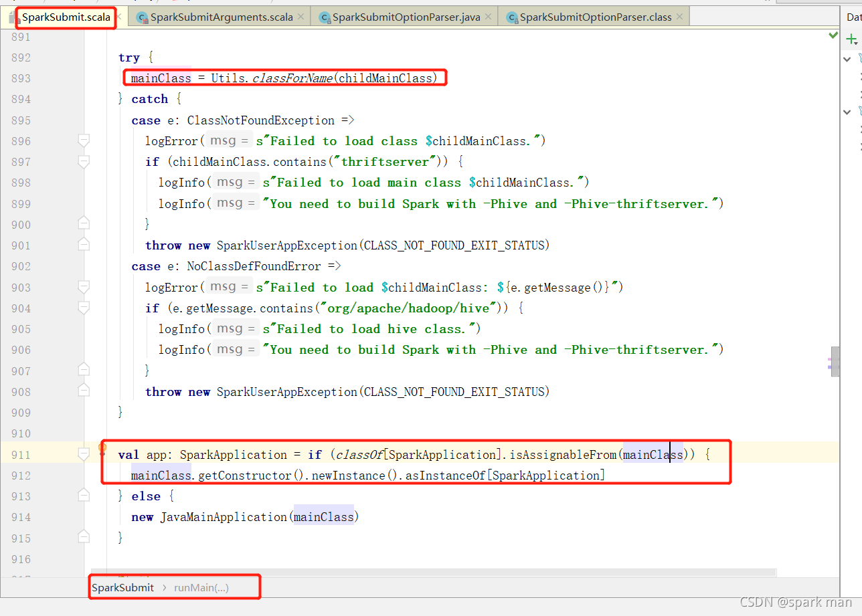
Task: Click line number 910 in the gutter
Action: 21,433
